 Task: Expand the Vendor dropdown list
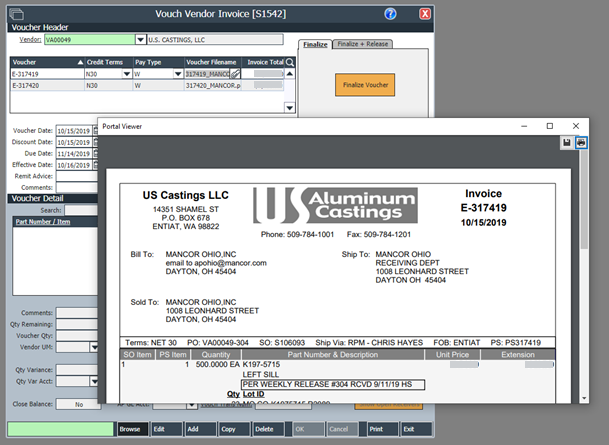pyautogui.click(x=140, y=40)
